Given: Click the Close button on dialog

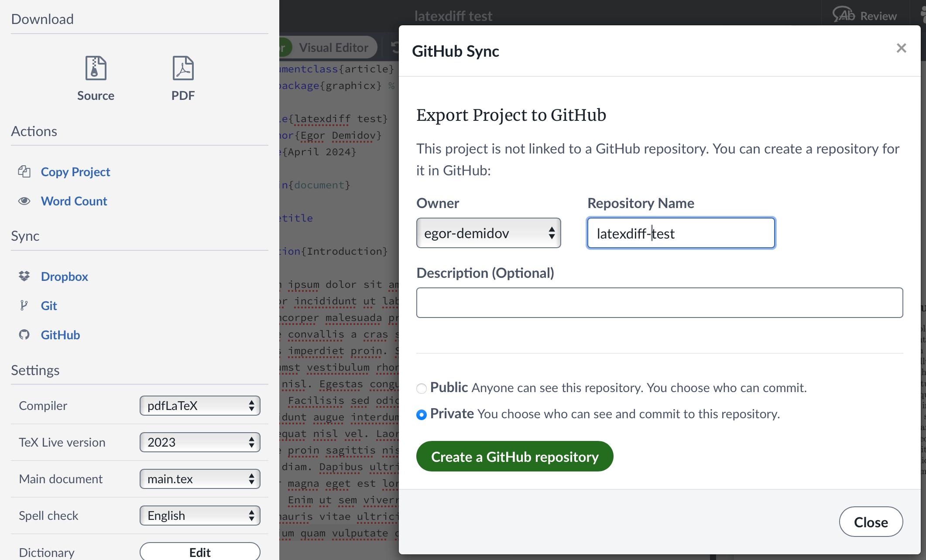Looking at the screenshot, I should coord(871,521).
